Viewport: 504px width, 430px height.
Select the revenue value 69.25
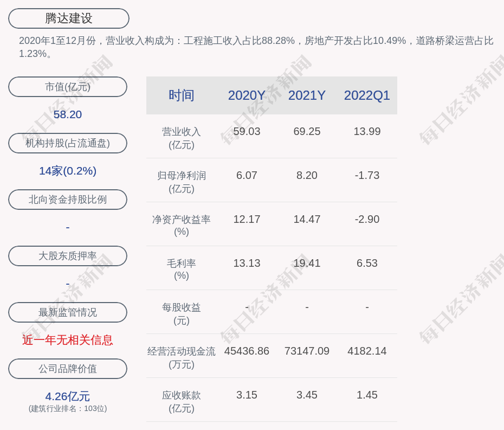coord(307,131)
